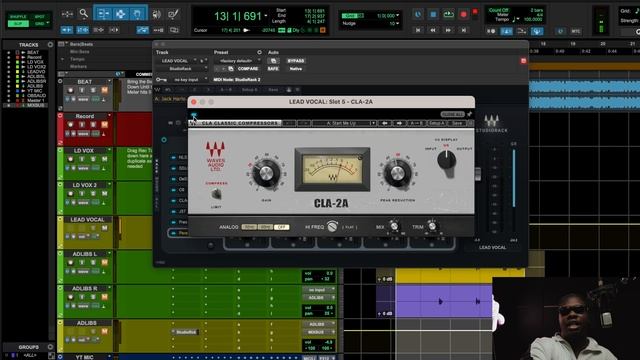Toggle the metronome click button
Image resolution: width=640 pixels, height=360 pixels.
point(506,31)
